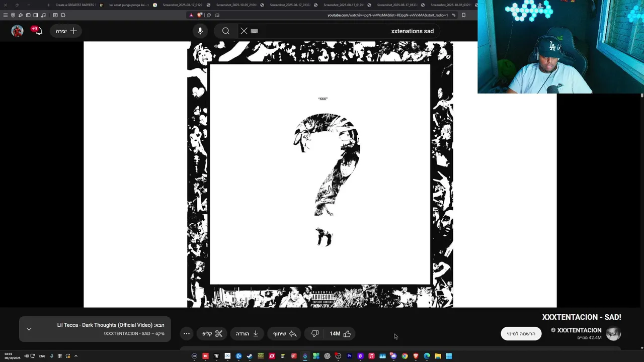Open File Explorer from the taskbar

(438, 356)
